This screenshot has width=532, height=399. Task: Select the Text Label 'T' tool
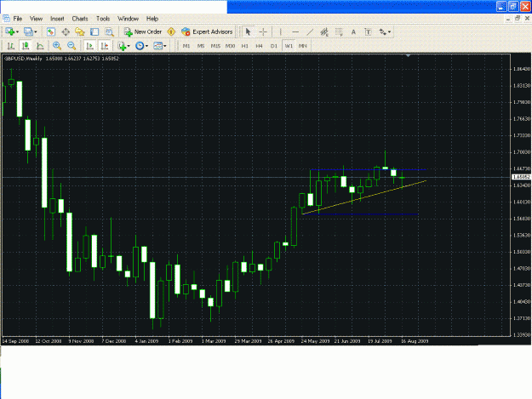[x=368, y=31]
